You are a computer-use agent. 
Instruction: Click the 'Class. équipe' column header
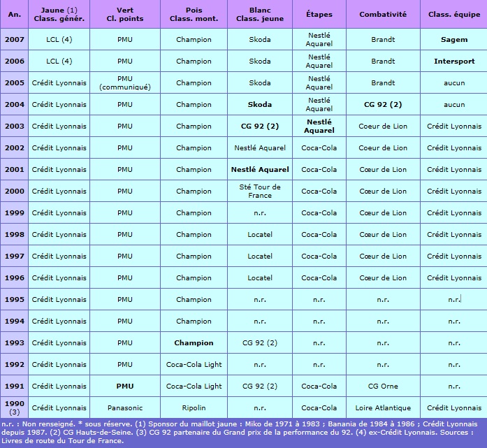(453, 14)
